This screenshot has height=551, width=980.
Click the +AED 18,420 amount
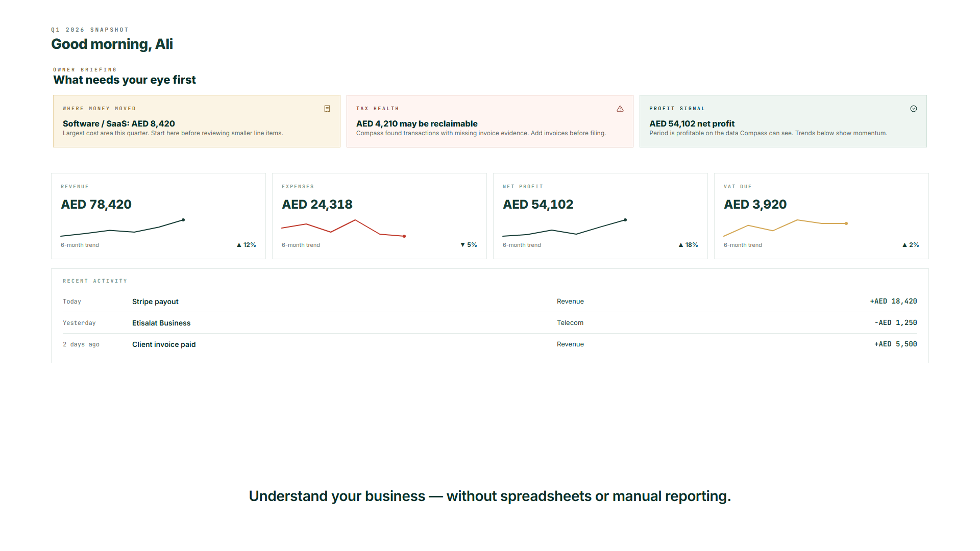(x=893, y=302)
